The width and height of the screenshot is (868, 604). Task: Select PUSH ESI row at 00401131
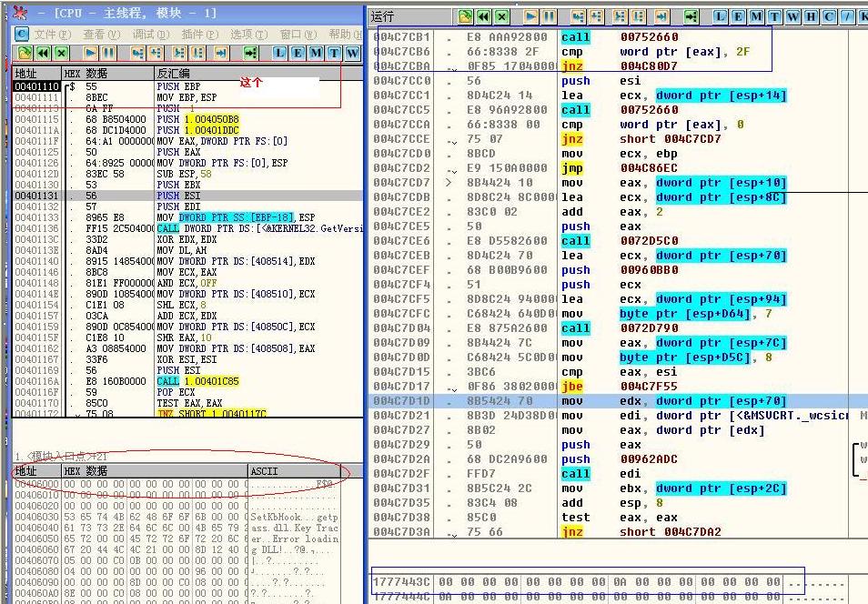pyautogui.click(x=187, y=196)
